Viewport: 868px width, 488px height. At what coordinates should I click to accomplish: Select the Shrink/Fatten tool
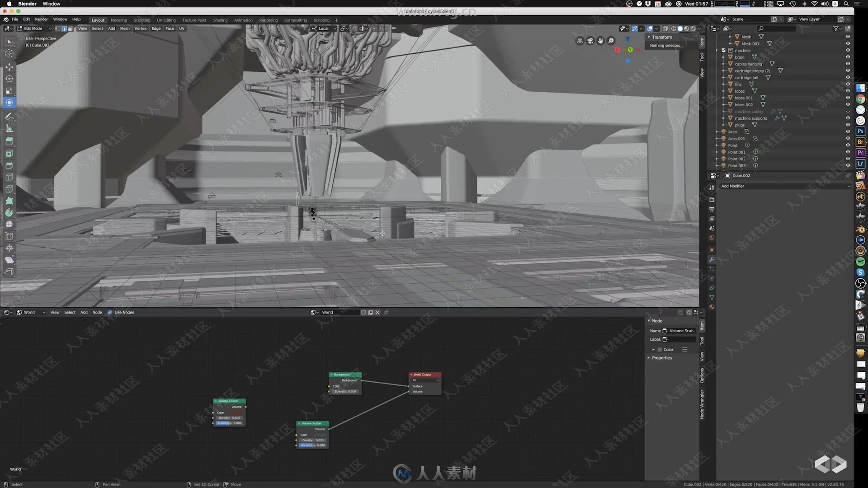pyautogui.click(x=9, y=248)
